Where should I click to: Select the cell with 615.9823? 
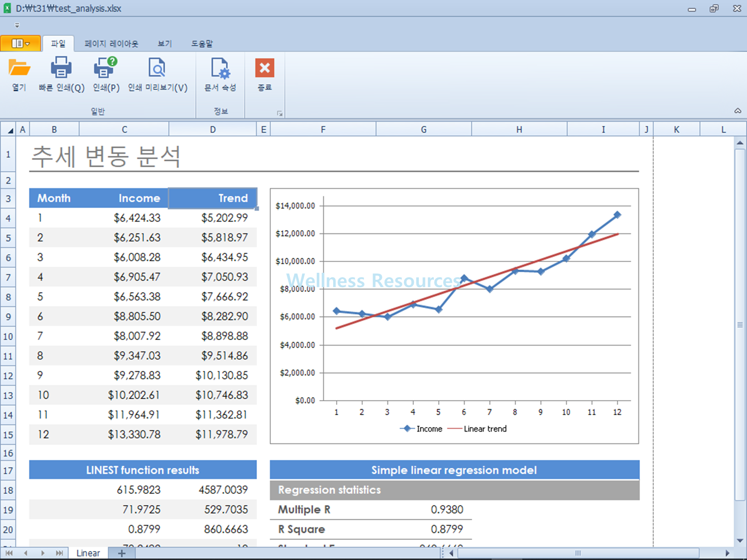(x=124, y=490)
